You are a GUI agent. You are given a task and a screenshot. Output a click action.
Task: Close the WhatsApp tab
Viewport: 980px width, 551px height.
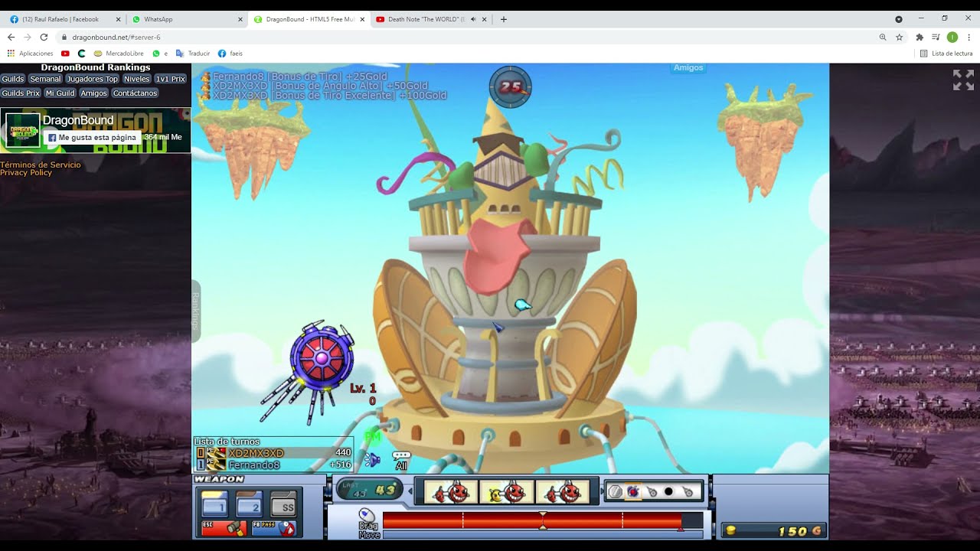coord(240,19)
